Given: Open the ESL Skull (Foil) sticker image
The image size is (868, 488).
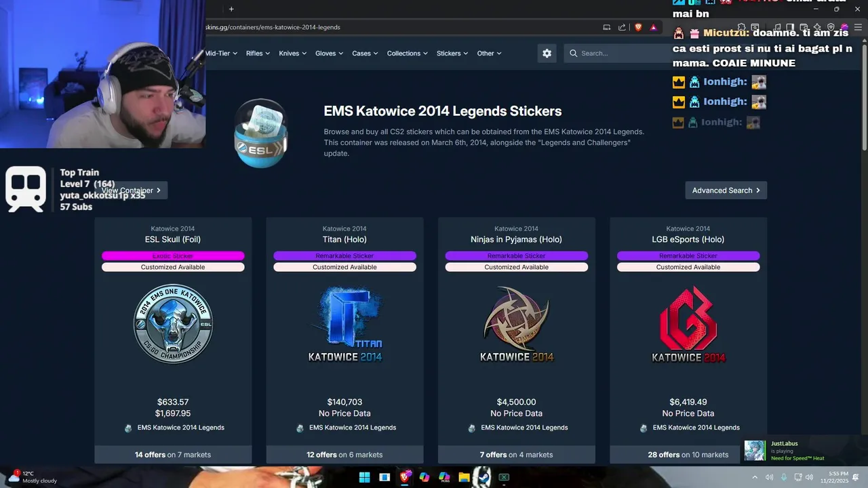Looking at the screenshot, I should click(173, 323).
